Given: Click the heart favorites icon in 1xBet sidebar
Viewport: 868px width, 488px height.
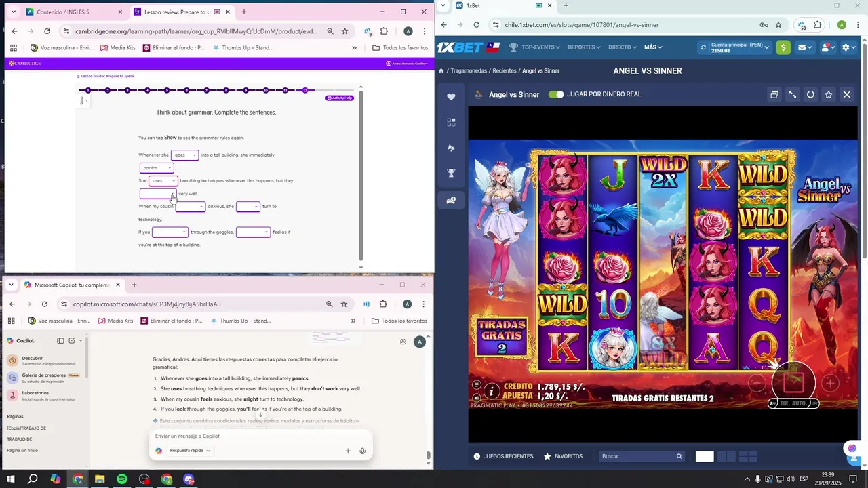Looking at the screenshot, I should coord(451,97).
